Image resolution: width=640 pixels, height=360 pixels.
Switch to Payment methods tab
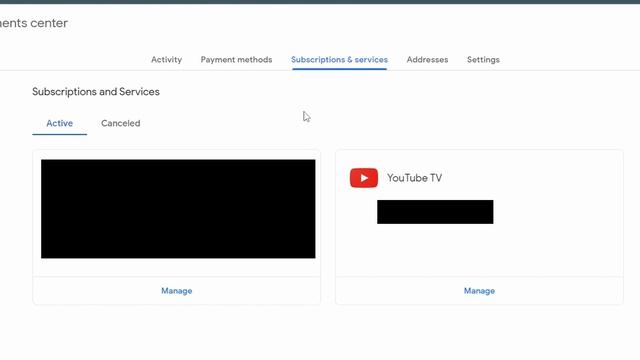(236, 60)
